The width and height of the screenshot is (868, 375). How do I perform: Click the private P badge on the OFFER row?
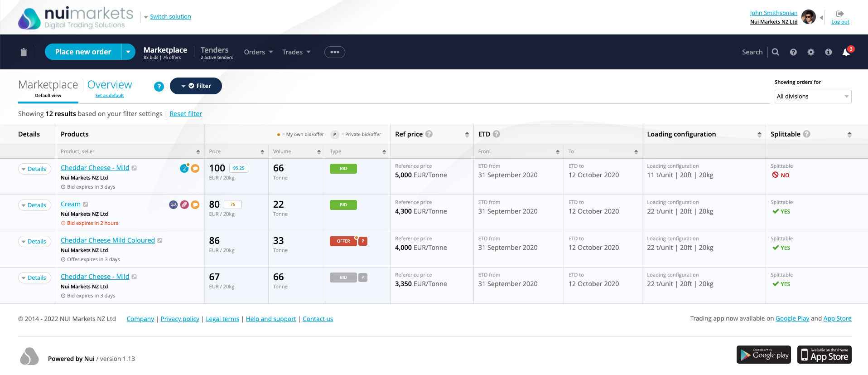[x=363, y=241]
